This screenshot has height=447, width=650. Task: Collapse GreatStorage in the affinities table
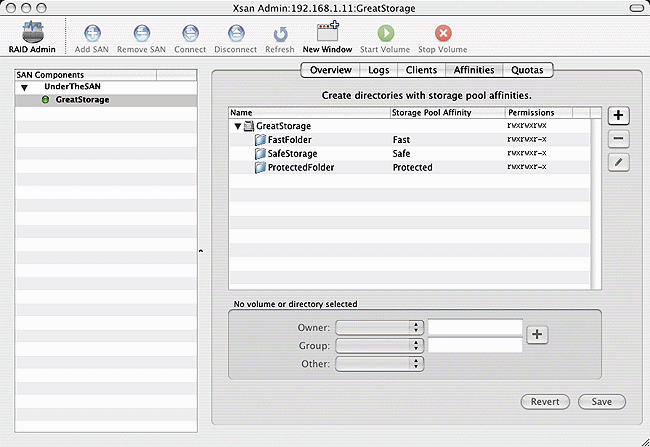point(238,126)
